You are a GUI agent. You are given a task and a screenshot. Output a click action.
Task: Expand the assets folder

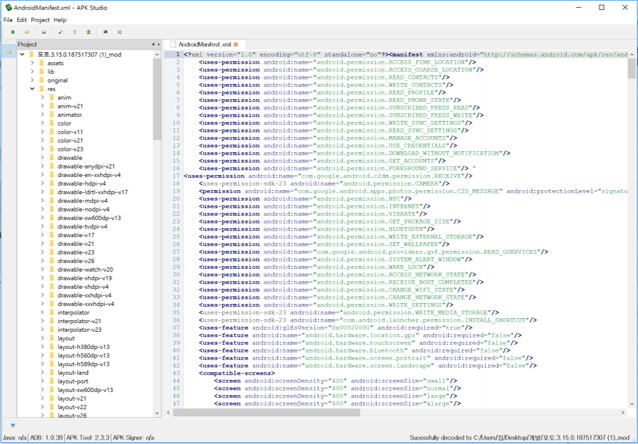32,63
